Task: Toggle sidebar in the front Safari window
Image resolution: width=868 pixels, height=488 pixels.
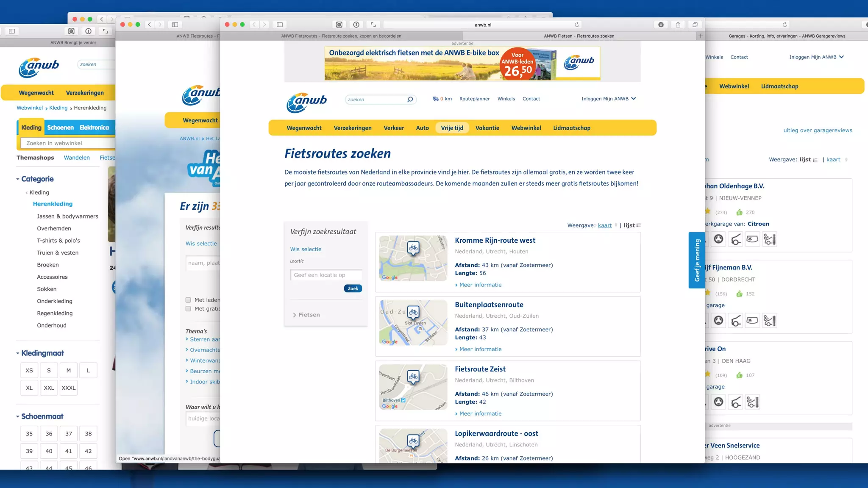Action: (x=280, y=25)
